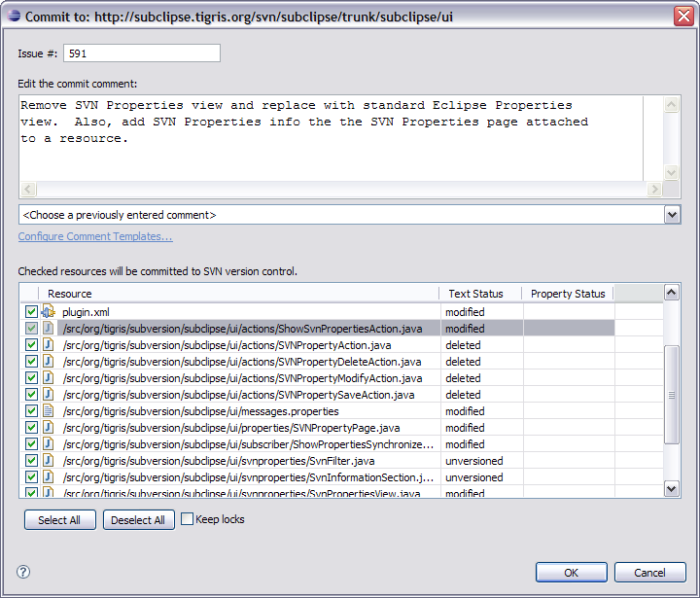Uncheck SvnFilter.java resource
The width and height of the screenshot is (700, 598).
click(31, 461)
